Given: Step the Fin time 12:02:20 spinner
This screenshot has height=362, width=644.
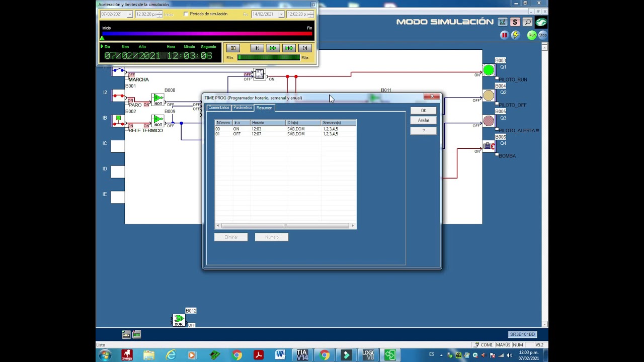Looking at the screenshot, I should (x=310, y=14).
